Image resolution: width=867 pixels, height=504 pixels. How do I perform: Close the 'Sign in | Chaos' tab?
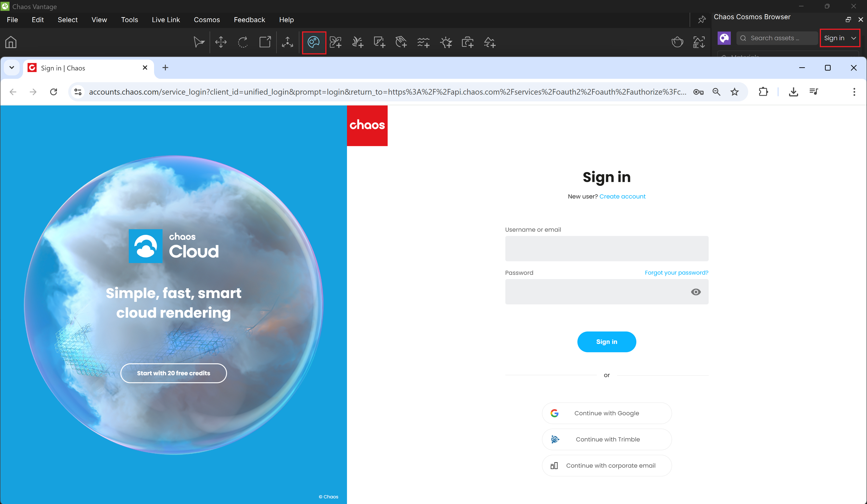click(x=145, y=68)
